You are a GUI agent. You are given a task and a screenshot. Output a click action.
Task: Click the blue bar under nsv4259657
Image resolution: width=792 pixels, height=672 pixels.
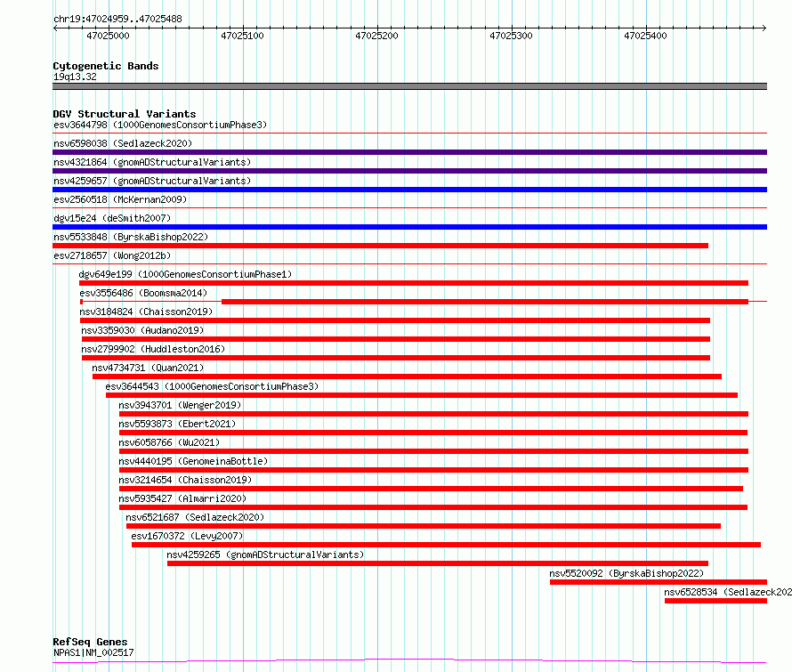click(x=409, y=190)
